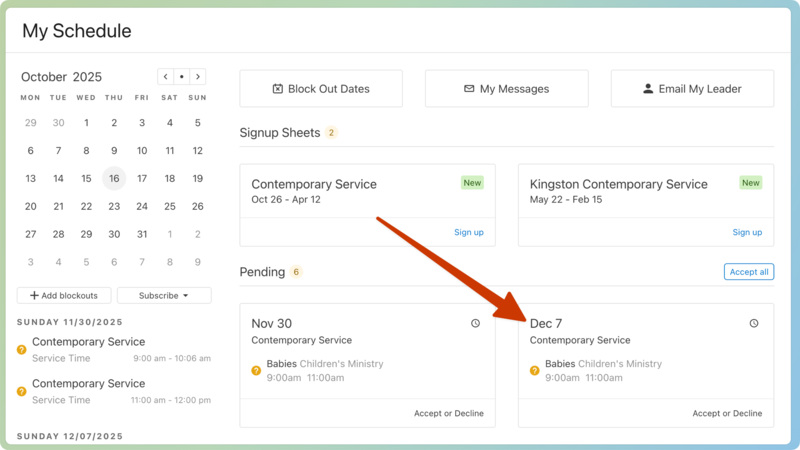The height and width of the screenshot is (450, 800).
Task: Click Accept or Decline on Dec 7
Action: click(727, 413)
